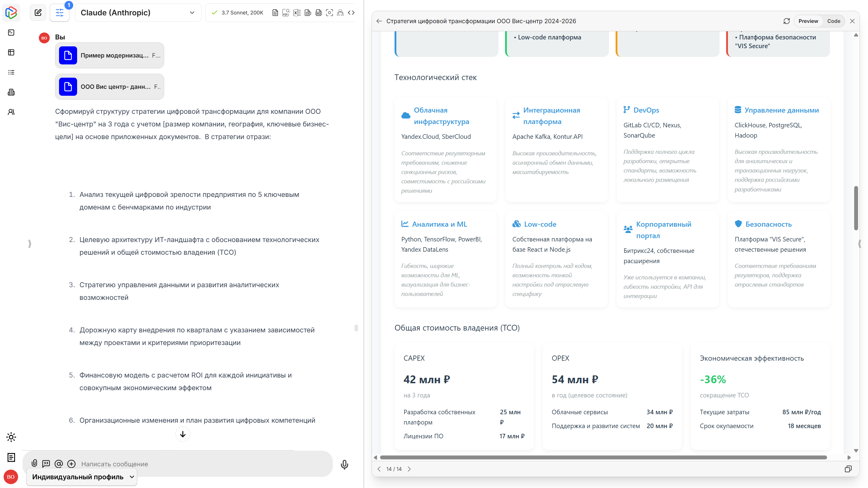The width and height of the screenshot is (868, 488).
Task: Click the TXT file icon in the toolbar
Action: coord(308,12)
